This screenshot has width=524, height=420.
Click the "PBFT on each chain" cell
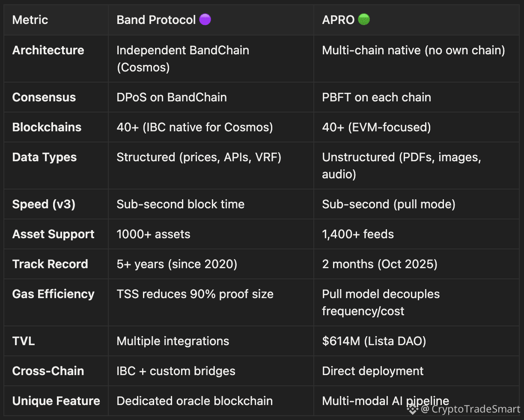376,97
